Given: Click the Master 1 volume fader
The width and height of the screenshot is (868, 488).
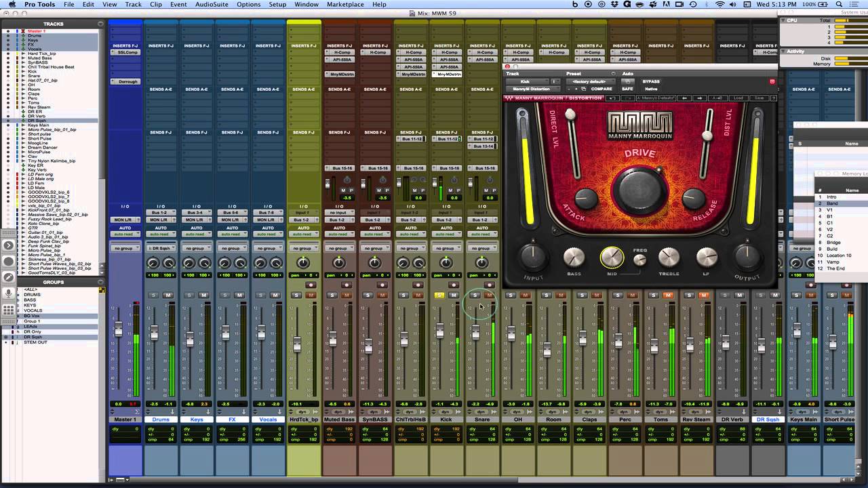Looking at the screenshot, I should (119, 329).
